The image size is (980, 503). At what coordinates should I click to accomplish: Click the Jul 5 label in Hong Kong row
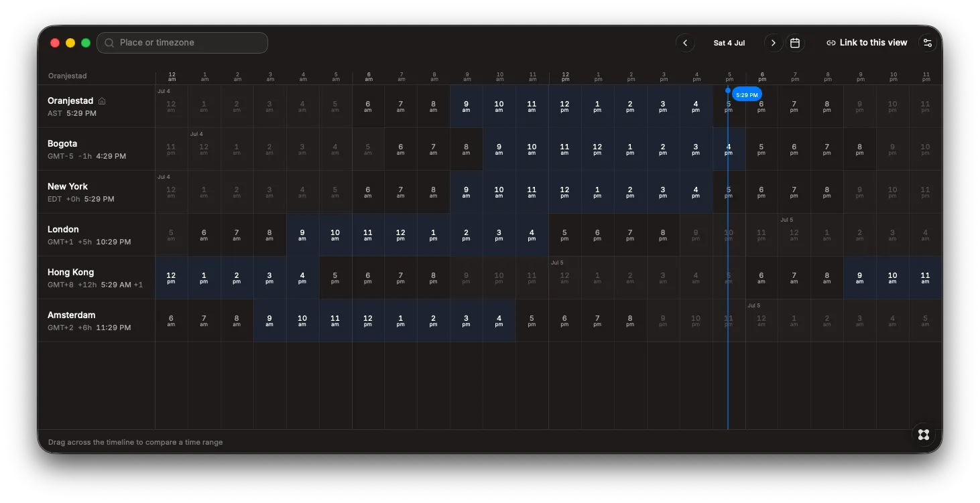[x=557, y=263]
